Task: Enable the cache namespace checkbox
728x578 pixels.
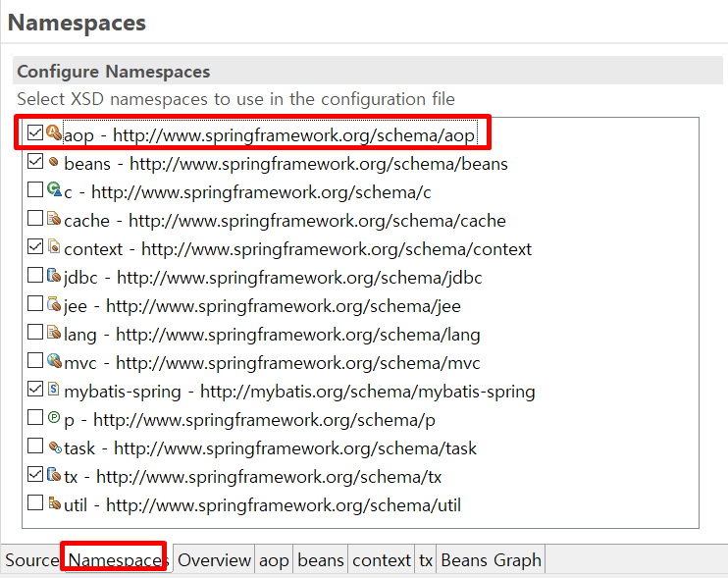Action: (35, 218)
